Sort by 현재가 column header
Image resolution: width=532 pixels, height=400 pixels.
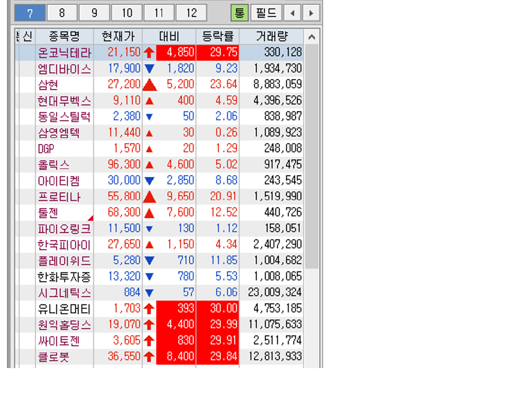pyautogui.click(x=118, y=36)
